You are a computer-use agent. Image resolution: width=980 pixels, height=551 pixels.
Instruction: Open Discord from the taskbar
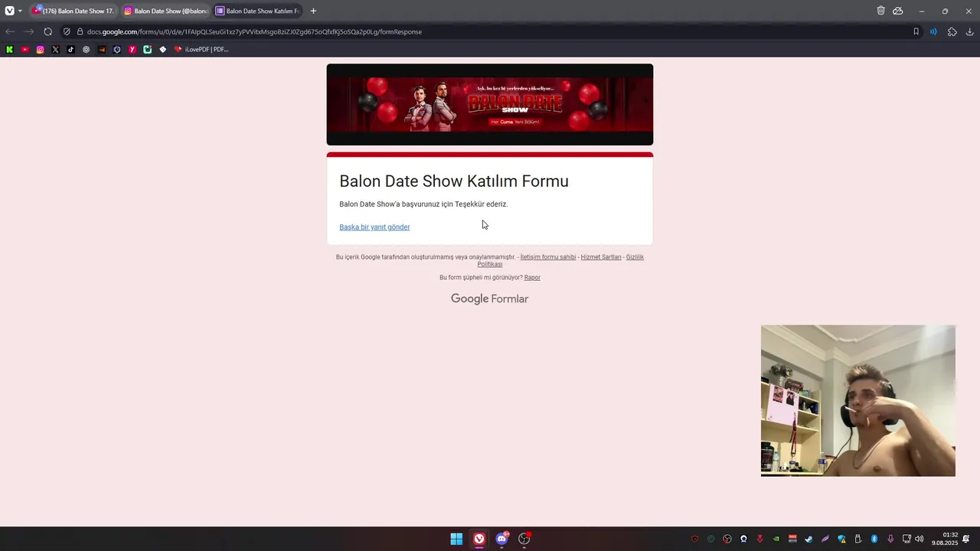(x=502, y=539)
